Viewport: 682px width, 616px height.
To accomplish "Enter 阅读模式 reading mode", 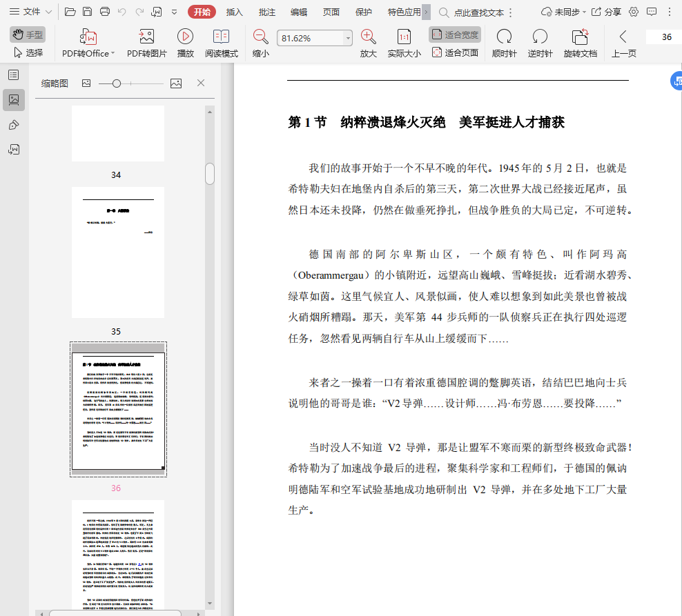I will click(x=221, y=37).
